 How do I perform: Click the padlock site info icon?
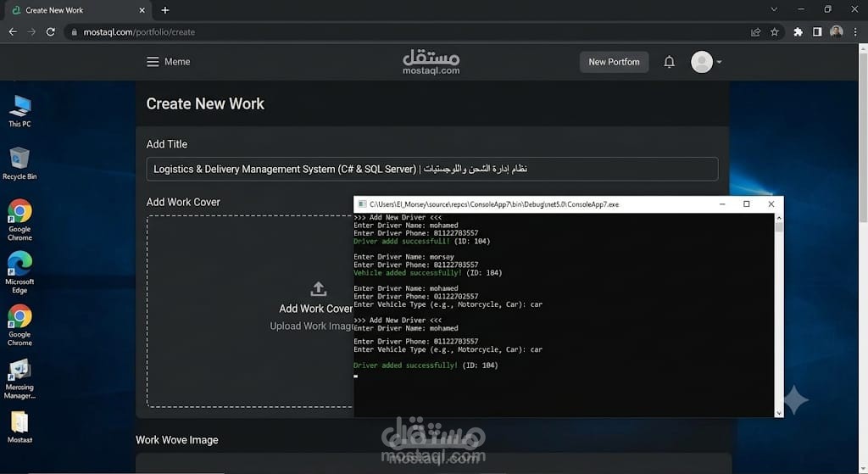75,32
